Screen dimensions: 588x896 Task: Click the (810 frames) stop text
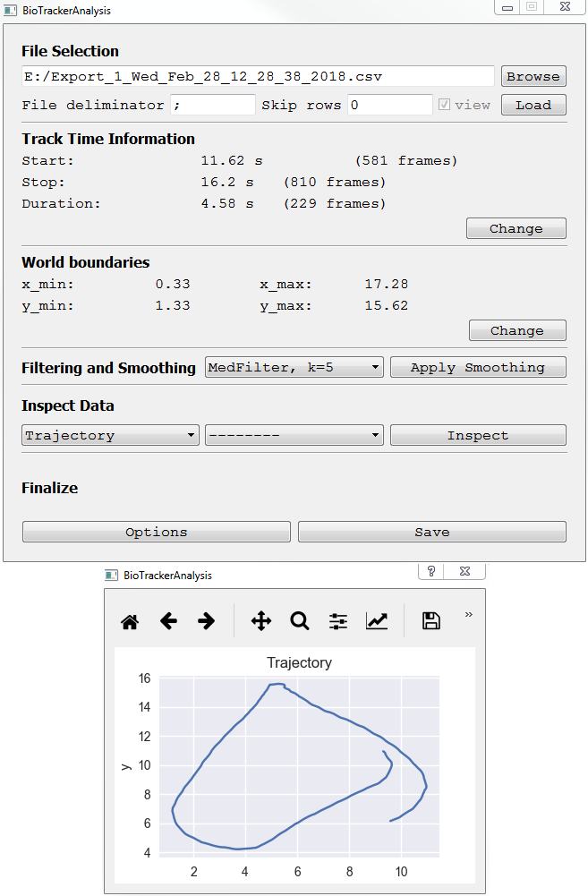[x=335, y=183]
